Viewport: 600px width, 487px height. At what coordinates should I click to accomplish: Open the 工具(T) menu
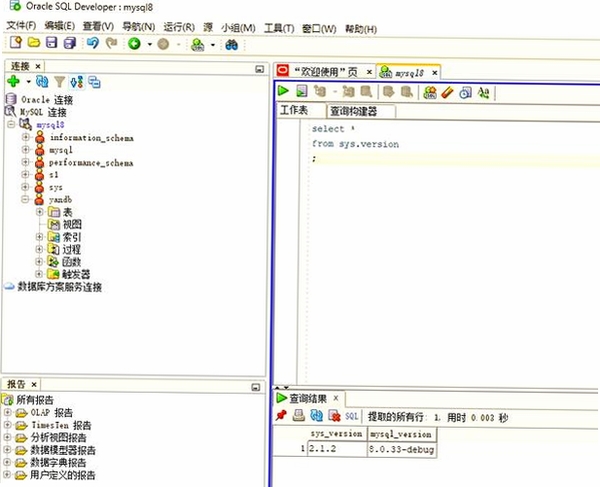pos(279,28)
